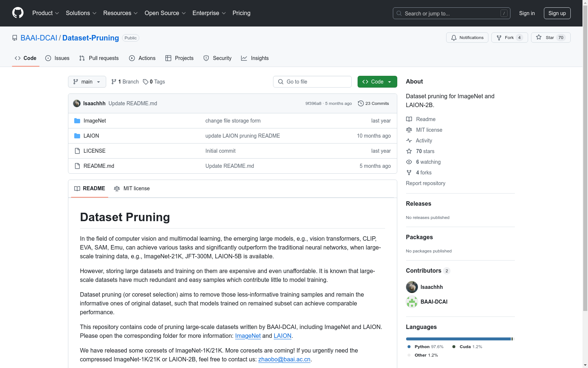This screenshot has width=588, height=368.
Task: Expand the Solutions menu
Action: click(x=81, y=13)
